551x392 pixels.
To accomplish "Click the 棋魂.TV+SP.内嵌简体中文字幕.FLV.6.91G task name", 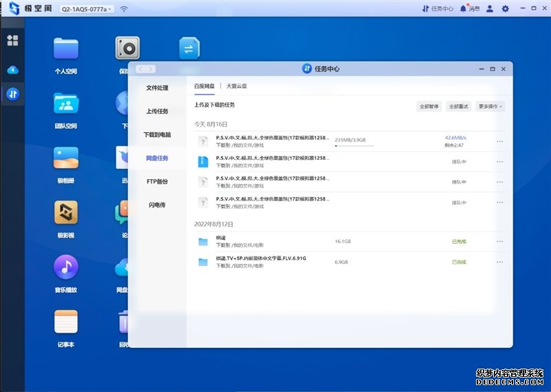I will pyautogui.click(x=261, y=258).
